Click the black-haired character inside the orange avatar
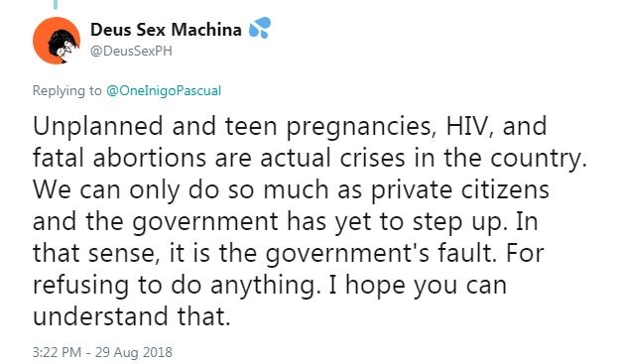 [62, 46]
